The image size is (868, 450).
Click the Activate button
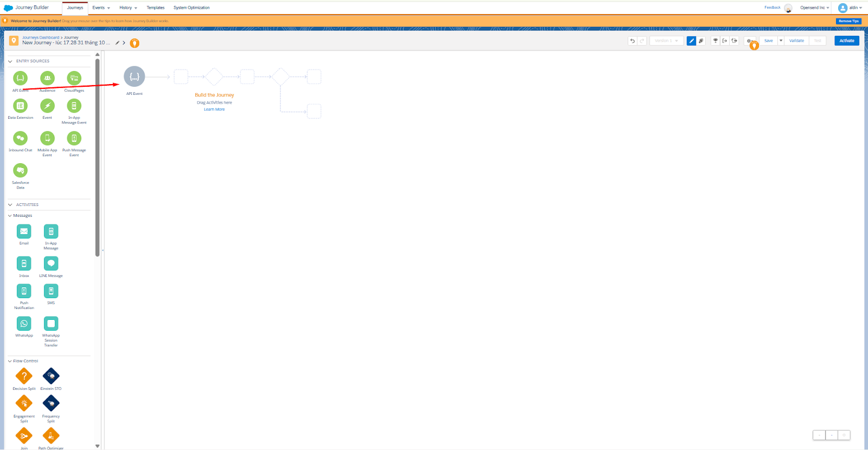(x=846, y=41)
